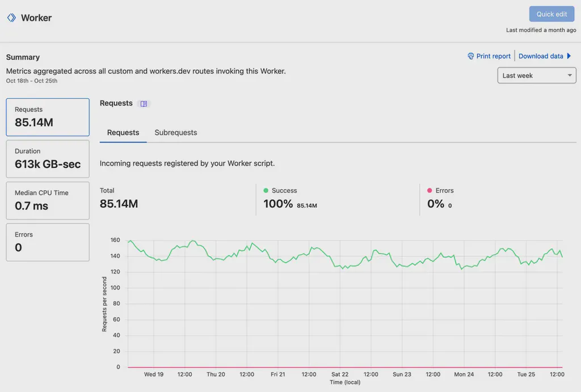Click the Quick edit button
The height and width of the screenshot is (392, 581).
pyautogui.click(x=551, y=14)
